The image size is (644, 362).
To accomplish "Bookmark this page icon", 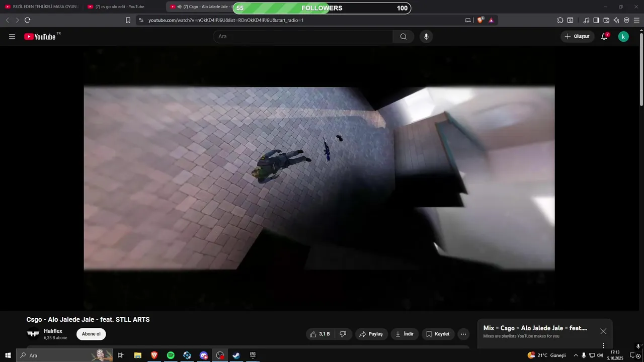I will point(128,20).
